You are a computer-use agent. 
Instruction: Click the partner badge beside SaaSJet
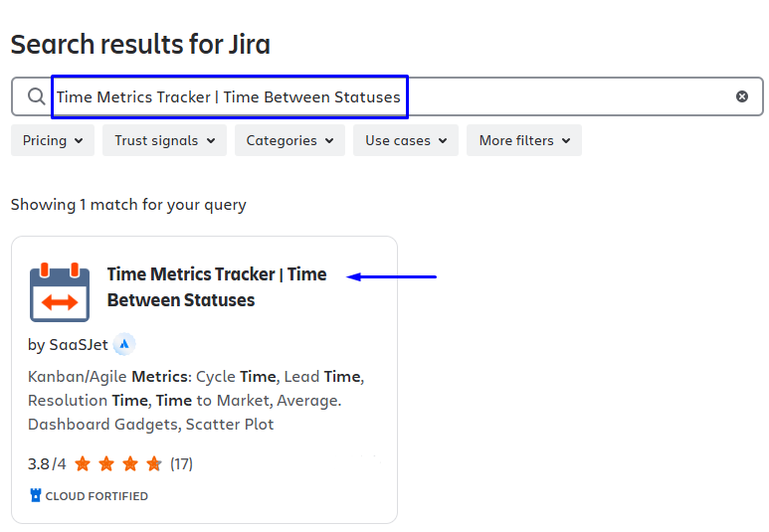pos(124,345)
